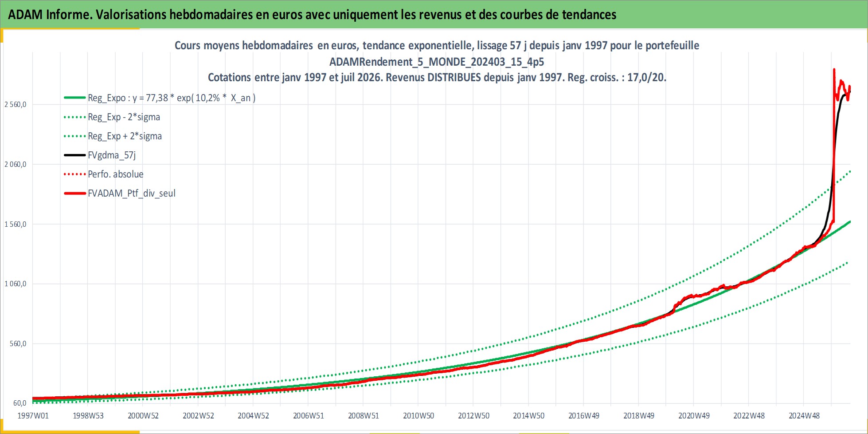868x434 pixels.
Task: Select legend entry 'Reg_Exp + 2*sigma'
Action: [x=125, y=136]
